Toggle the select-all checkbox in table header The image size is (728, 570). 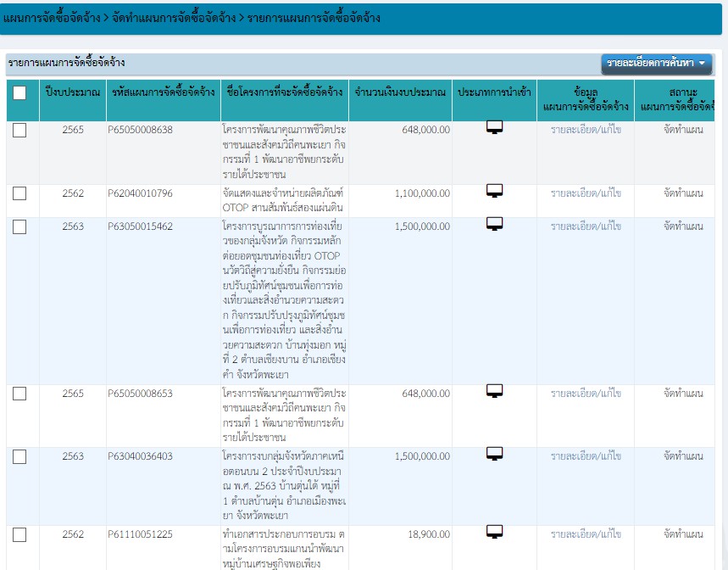pyautogui.click(x=19, y=92)
